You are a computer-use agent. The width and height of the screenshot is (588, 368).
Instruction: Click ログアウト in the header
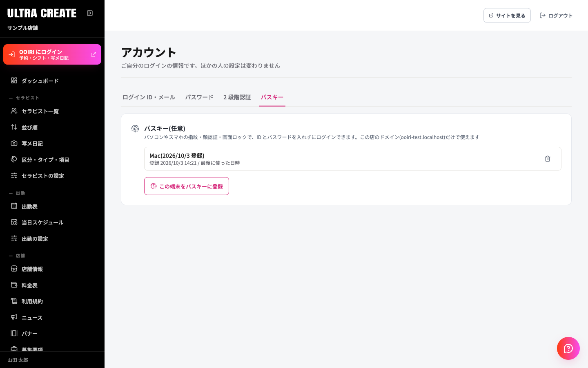pos(556,16)
